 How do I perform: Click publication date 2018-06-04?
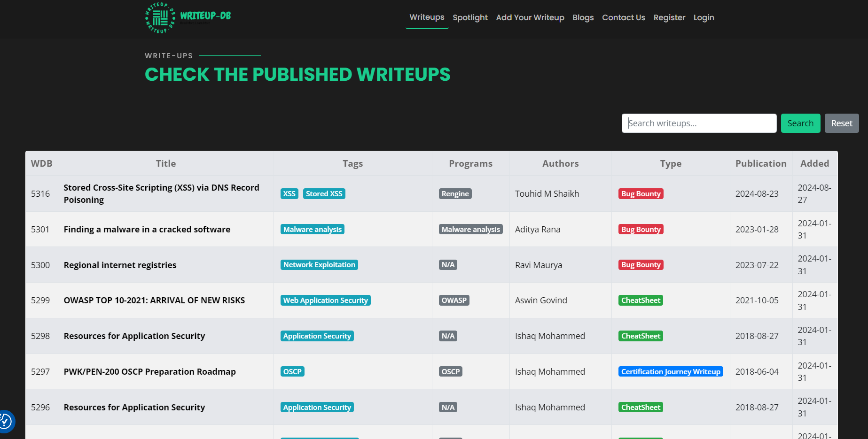pos(757,371)
